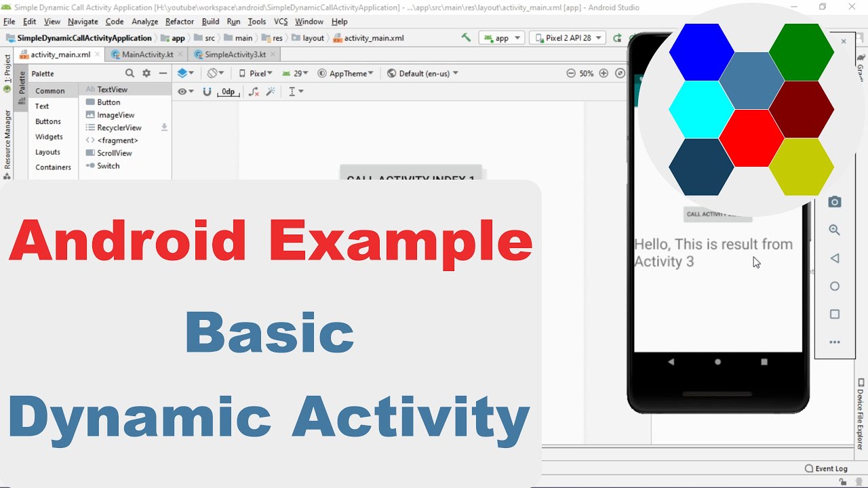Open the VCS menu
This screenshot has width=868, height=488.
pyautogui.click(x=281, y=22)
